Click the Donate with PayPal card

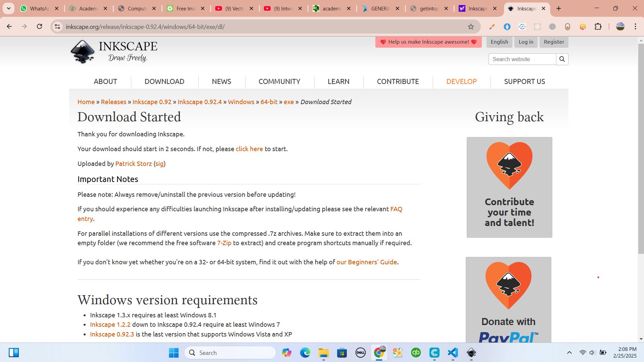pos(508,300)
